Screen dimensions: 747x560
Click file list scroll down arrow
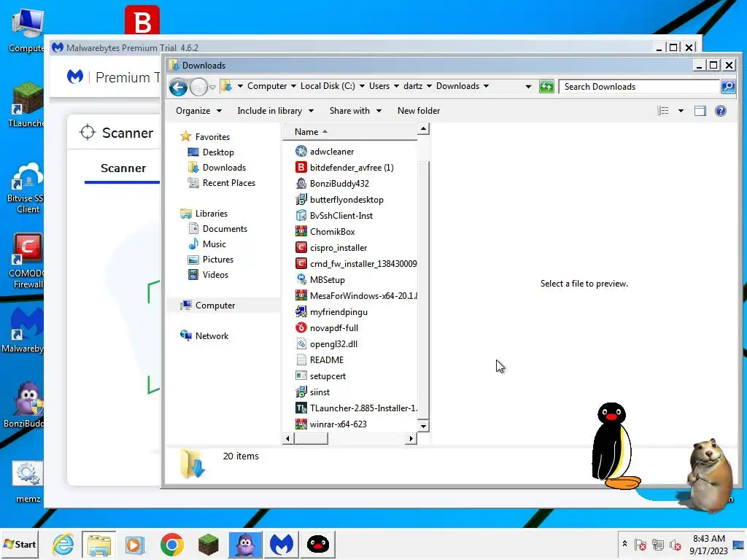[423, 426]
